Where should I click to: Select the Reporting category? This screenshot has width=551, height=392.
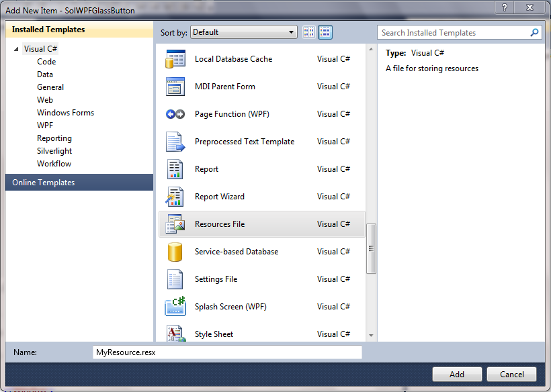(54, 138)
